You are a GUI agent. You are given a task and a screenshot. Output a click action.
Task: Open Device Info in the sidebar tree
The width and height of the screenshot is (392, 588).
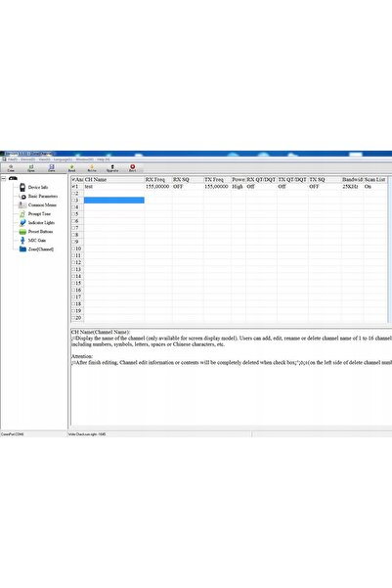[x=38, y=187]
